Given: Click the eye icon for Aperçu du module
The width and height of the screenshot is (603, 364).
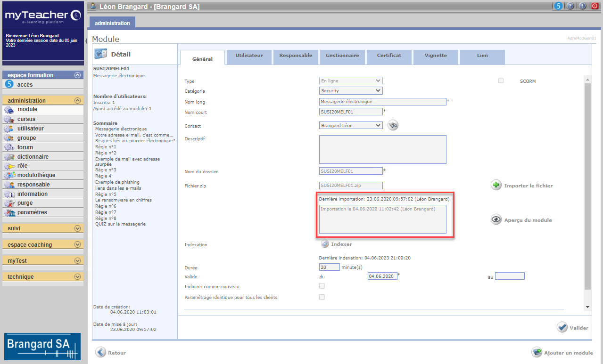Looking at the screenshot, I should click(x=496, y=219).
